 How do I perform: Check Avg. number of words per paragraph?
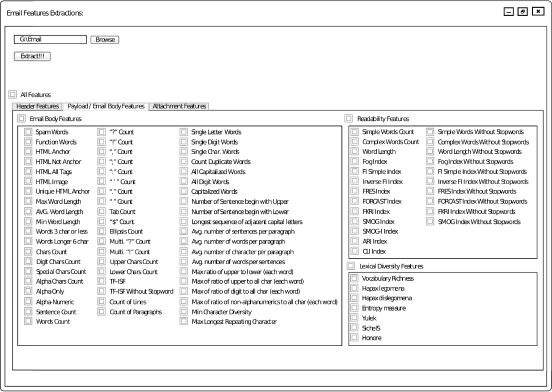pos(183,241)
